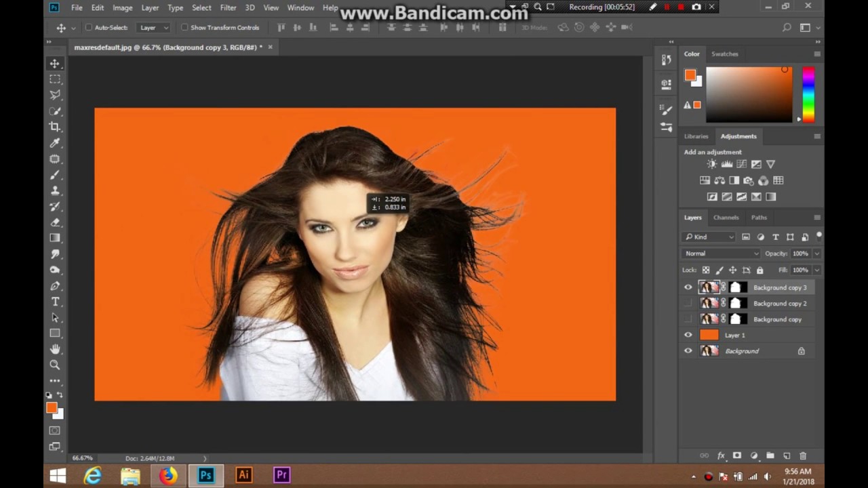The image size is (868, 488).
Task: Select the Eraser tool
Action: point(55,222)
